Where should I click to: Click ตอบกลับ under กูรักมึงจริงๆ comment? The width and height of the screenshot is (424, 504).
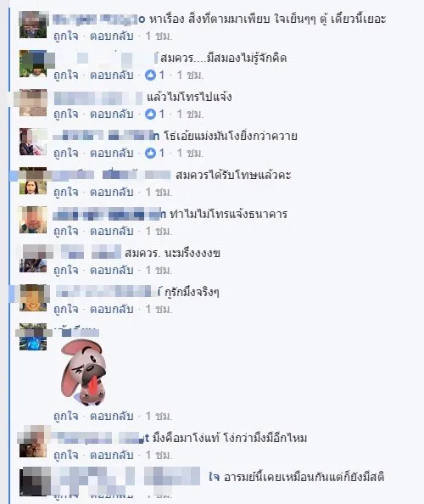(111, 309)
